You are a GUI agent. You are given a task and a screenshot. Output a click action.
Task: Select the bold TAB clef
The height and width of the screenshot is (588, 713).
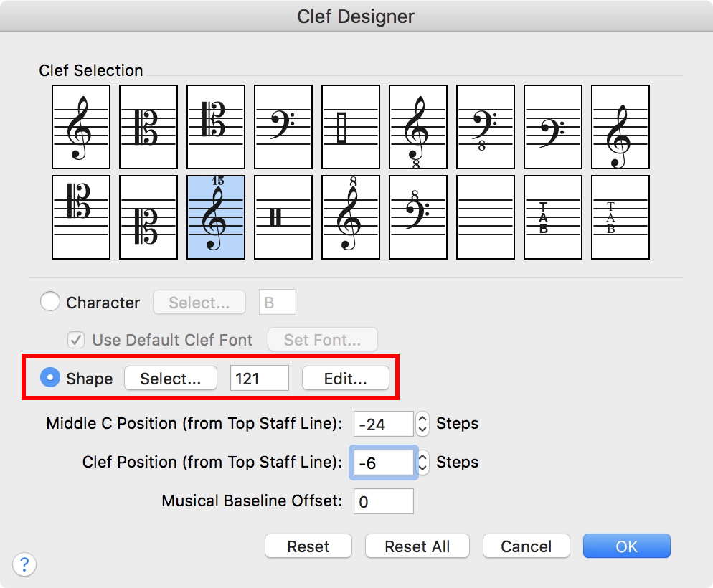pyautogui.click(x=552, y=217)
